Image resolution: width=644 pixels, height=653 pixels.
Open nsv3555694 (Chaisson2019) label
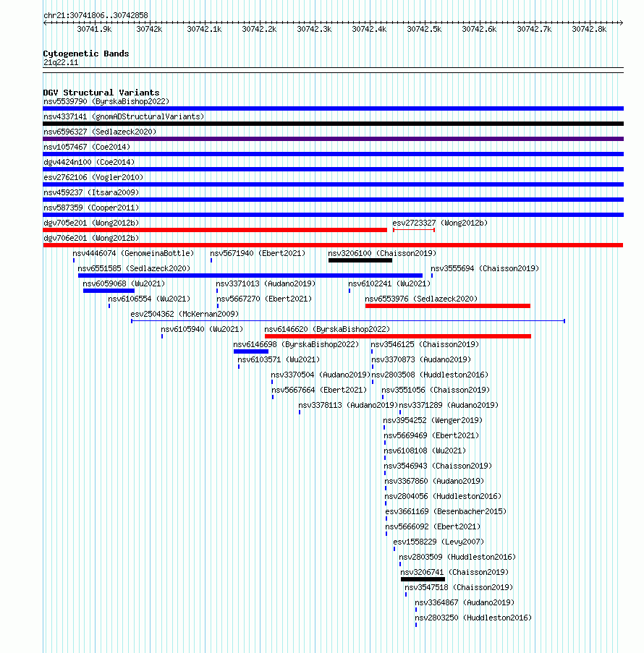tap(485, 268)
